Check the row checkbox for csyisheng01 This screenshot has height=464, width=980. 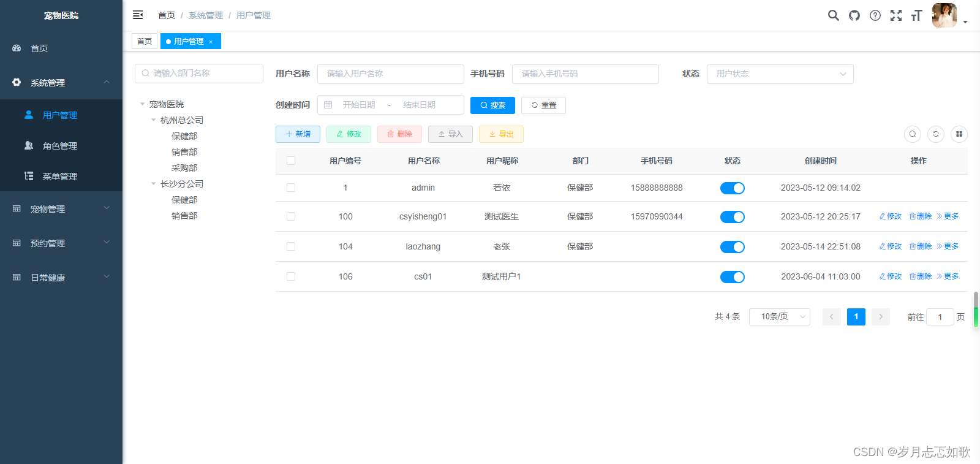pos(291,216)
